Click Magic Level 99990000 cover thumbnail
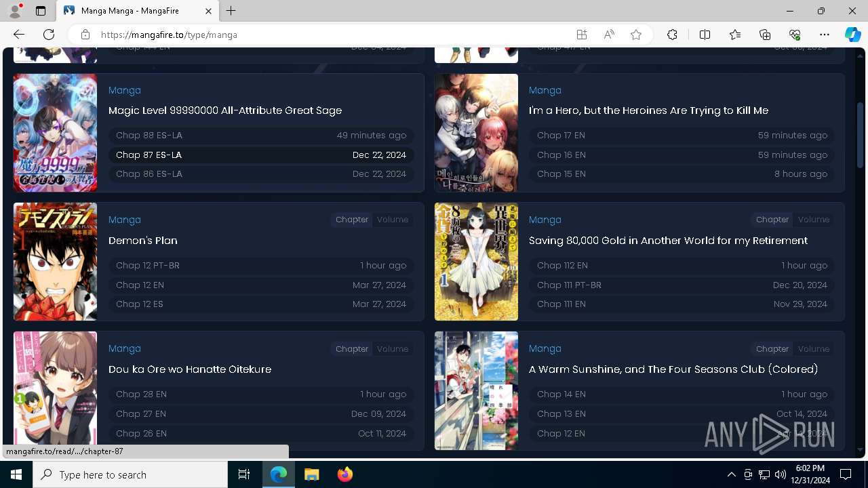Viewport: 868px width, 488px height. pos(55,133)
